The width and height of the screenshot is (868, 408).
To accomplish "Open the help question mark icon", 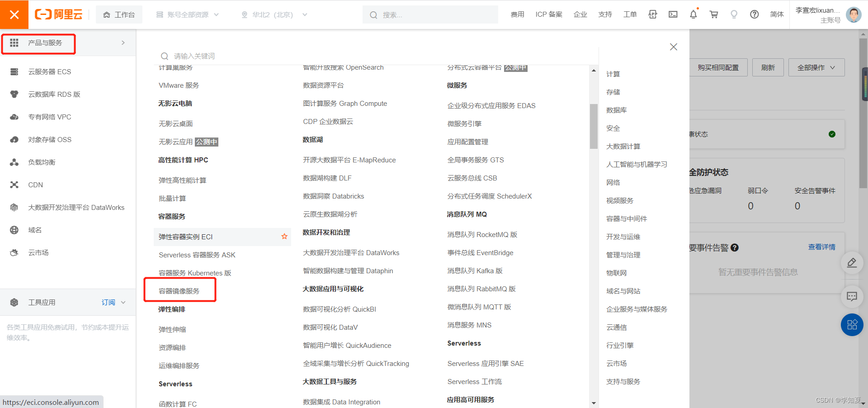I will coord(754,15).
